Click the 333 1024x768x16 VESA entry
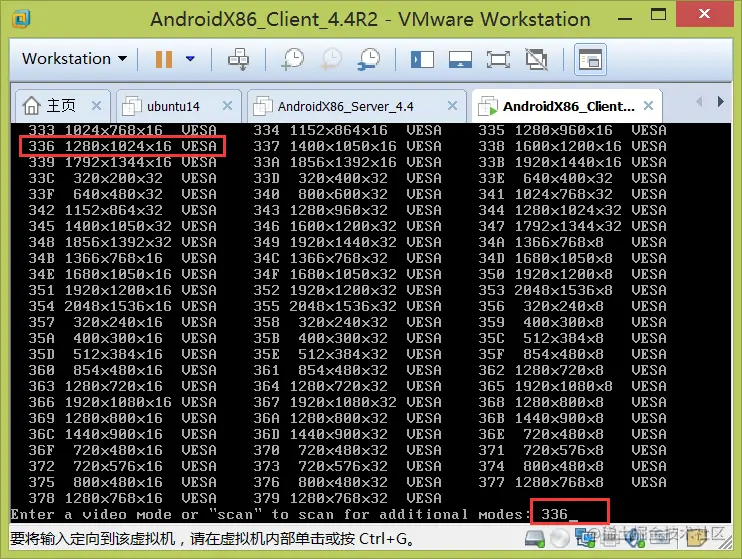 coord(122,130)
